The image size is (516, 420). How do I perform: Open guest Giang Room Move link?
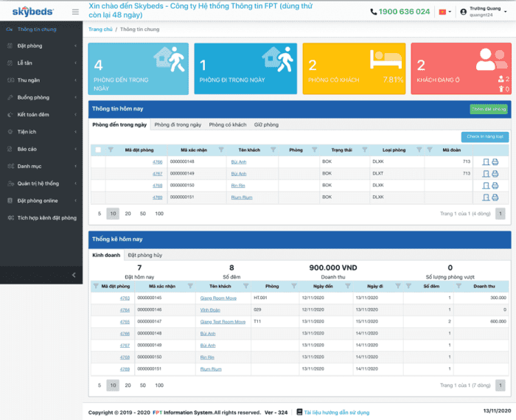218,298
